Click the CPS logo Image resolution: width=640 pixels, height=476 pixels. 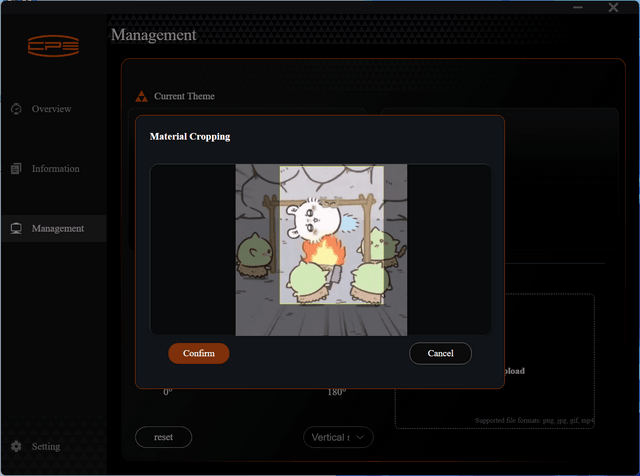point(53,46)
